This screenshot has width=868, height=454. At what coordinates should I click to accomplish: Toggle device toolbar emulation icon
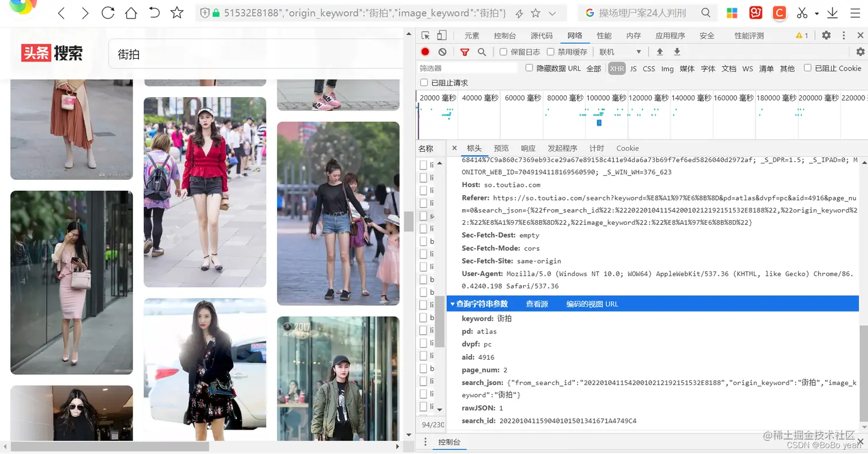click(441, 35)
